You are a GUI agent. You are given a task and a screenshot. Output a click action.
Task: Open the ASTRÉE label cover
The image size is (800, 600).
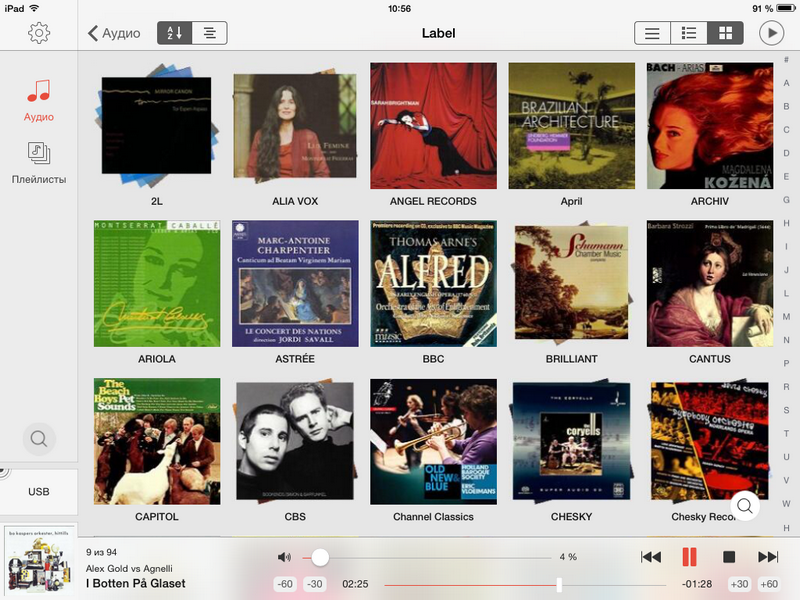(295, 284)
